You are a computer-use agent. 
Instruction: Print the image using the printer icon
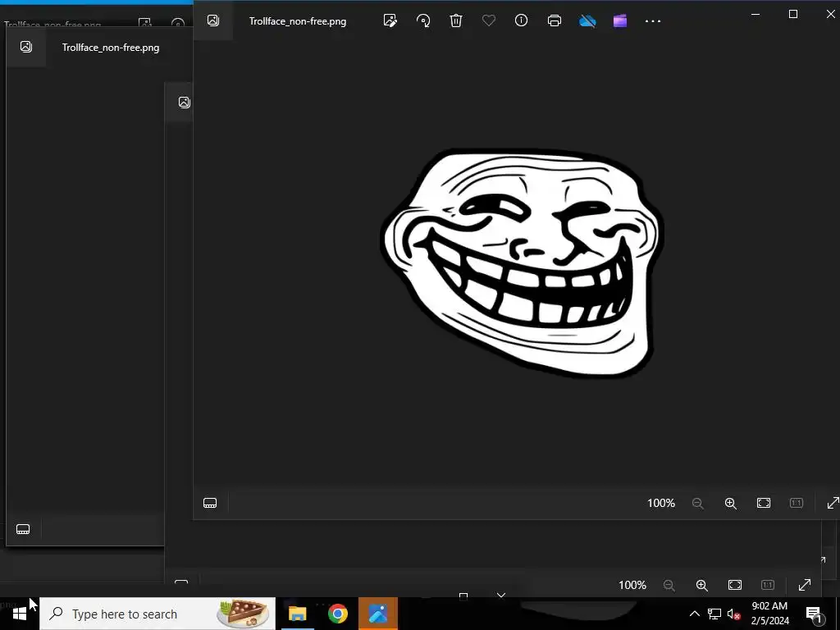point(555,21)
